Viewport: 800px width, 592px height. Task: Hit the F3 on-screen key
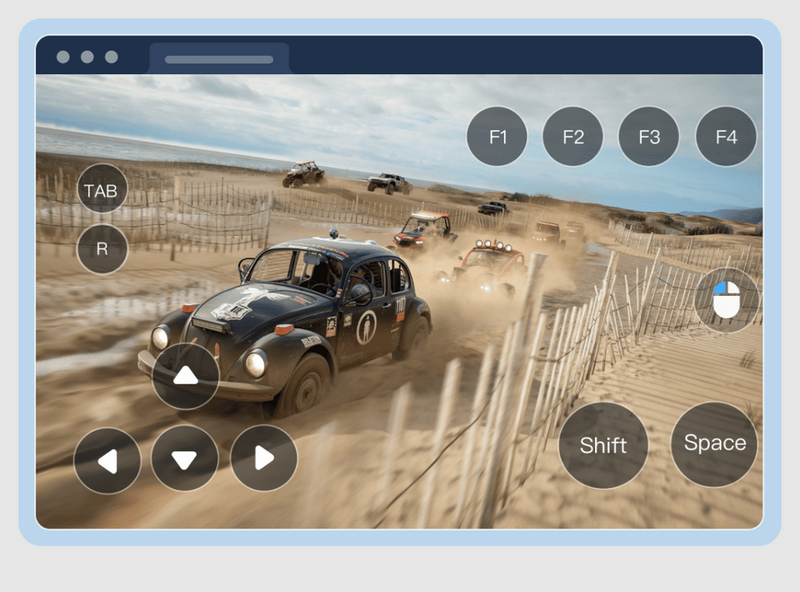click(x=649, y=136)
